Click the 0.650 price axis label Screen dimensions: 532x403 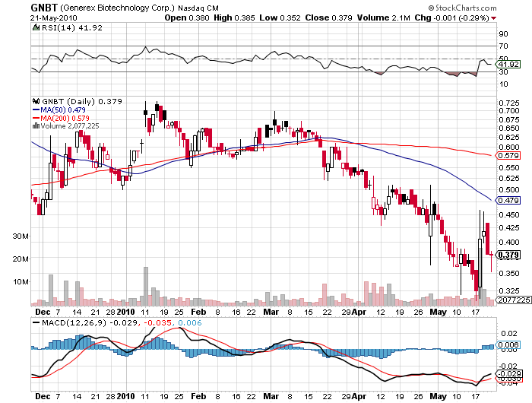509,129
